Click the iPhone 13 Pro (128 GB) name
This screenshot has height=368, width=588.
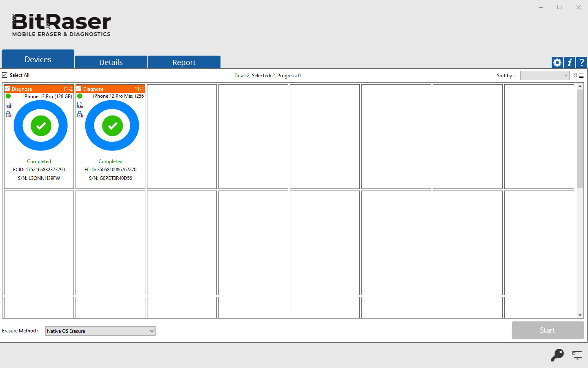click(48, 96)
